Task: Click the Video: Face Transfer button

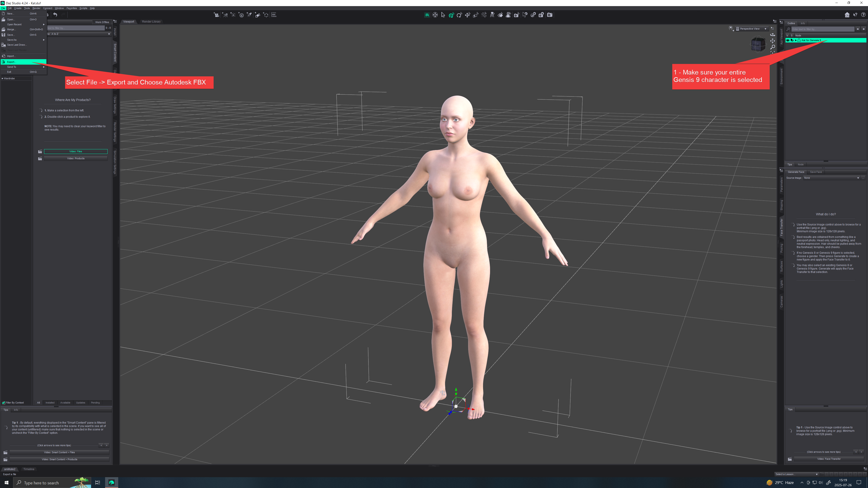Action: coord(829,459)
